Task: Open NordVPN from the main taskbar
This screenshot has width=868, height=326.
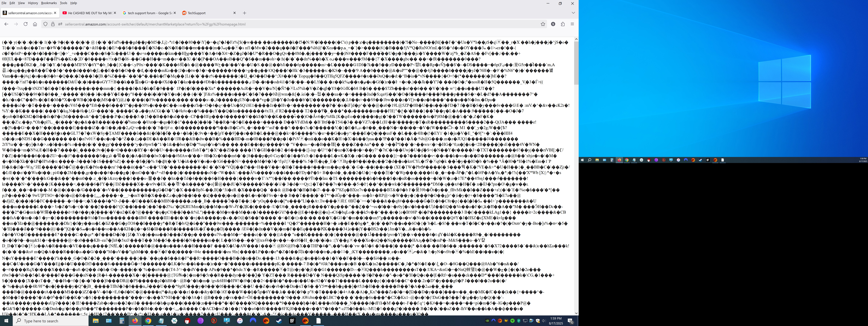Action: pyautogui.click(x=253, y=321)
